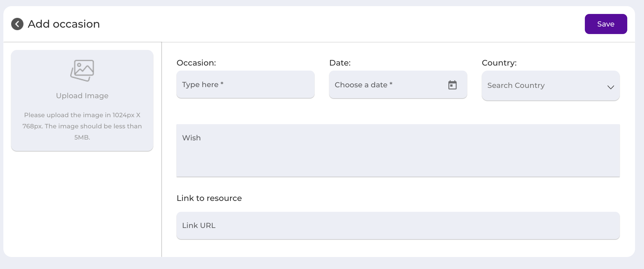The width and height of the screenshot is (644, 269).
Task: Click the required asterisk after 'Type here'
Action: 222,83
